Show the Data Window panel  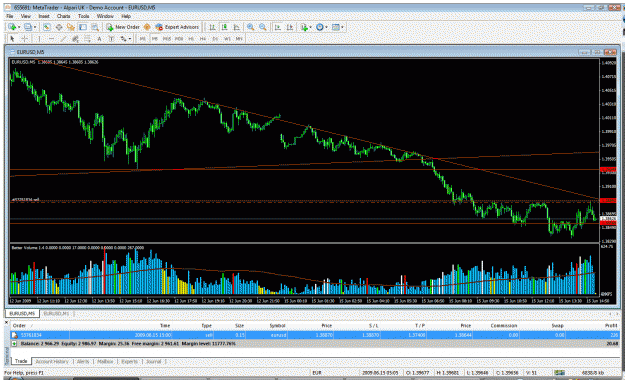pos(59,27)
